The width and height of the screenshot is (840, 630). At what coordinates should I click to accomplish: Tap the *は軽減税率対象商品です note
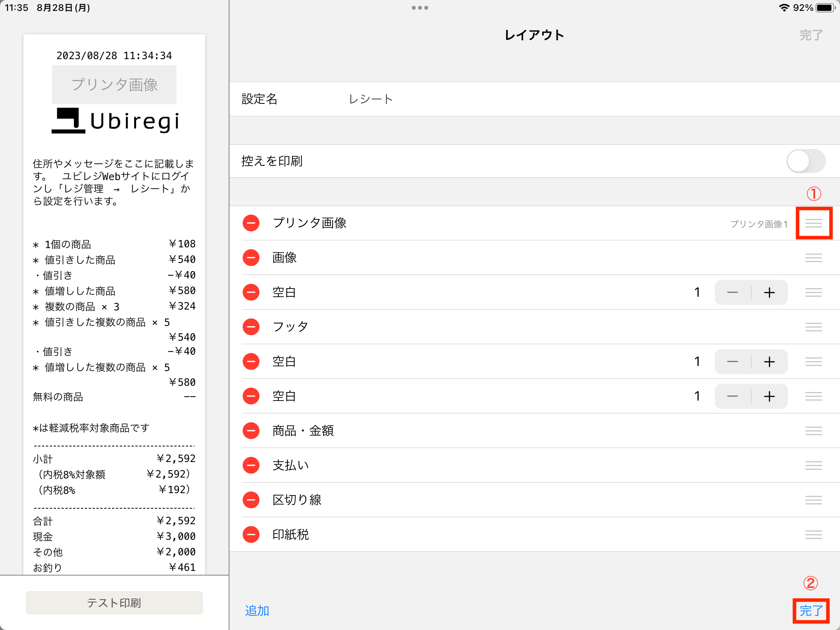click(x=91, y=428)
